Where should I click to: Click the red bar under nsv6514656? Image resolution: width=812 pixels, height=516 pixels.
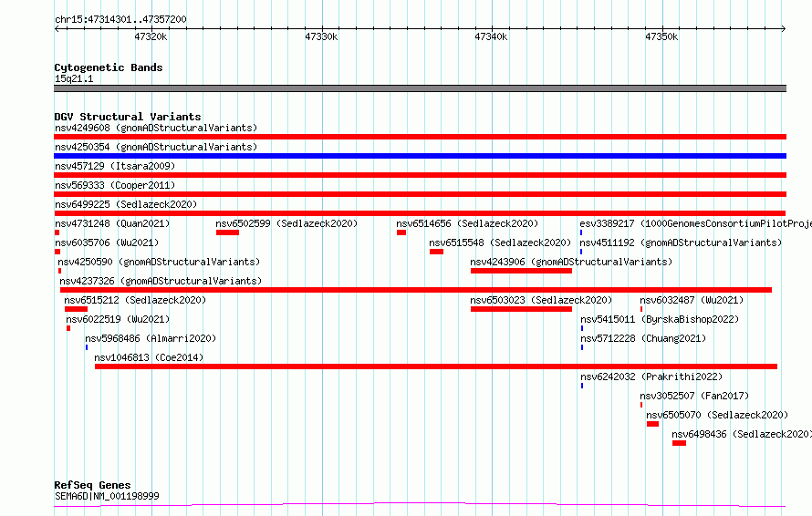401,232
